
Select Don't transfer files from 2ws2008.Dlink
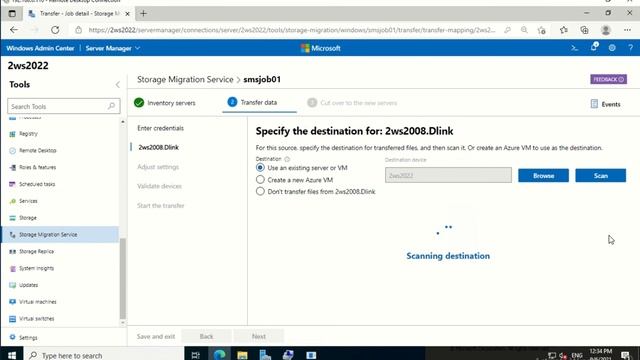pos(260,191)
